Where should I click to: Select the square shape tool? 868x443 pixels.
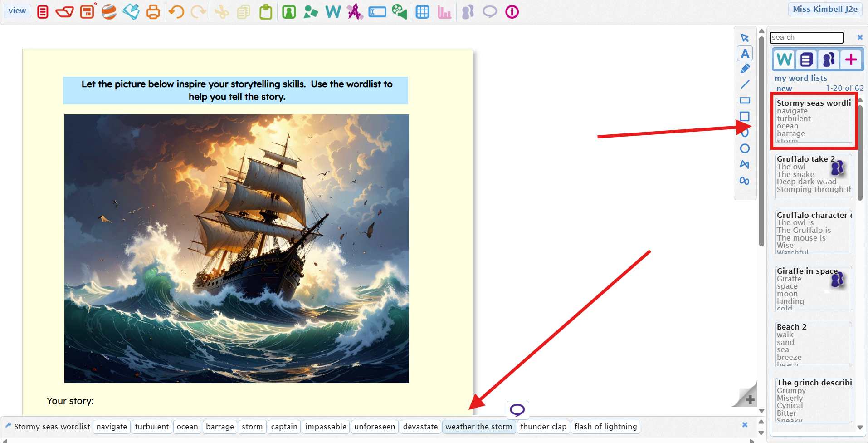745,116
